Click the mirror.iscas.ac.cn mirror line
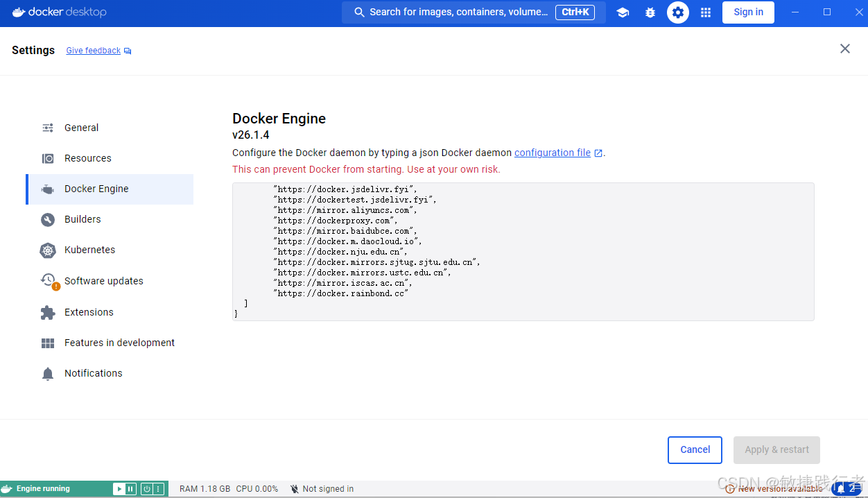Image resolution: width=868 pixels, height=498 pixels. [344, 283]
